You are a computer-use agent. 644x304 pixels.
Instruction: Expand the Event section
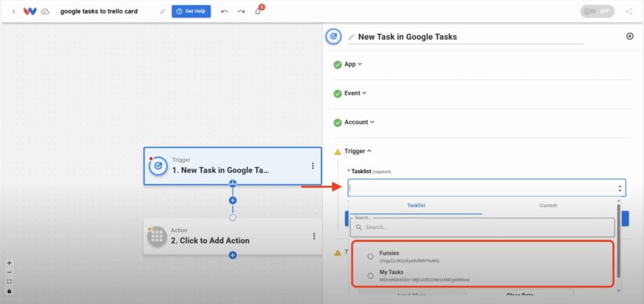[355, 93]
